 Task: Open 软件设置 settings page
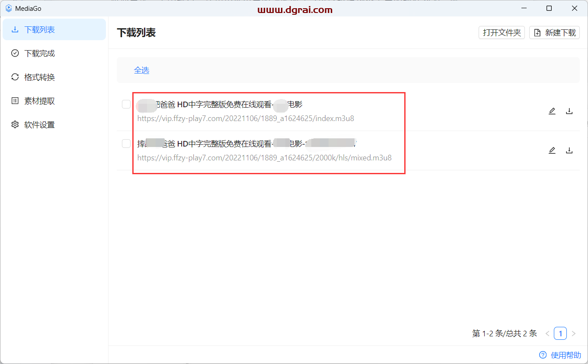54,125
